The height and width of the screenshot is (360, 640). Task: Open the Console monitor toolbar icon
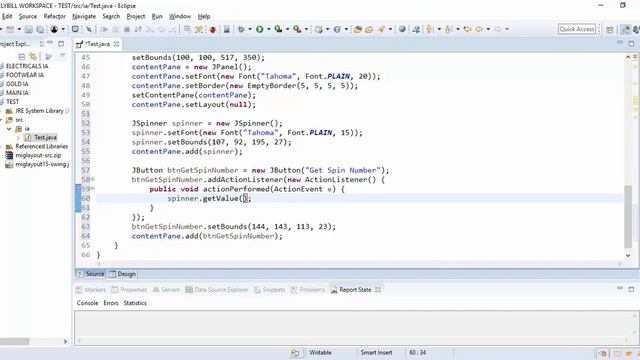(76, 29)
